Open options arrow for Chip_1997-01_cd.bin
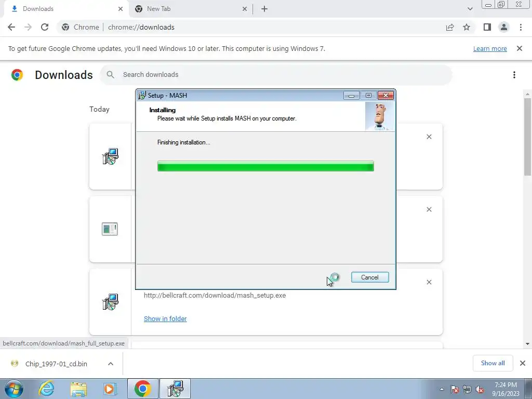 coord(110,364)
